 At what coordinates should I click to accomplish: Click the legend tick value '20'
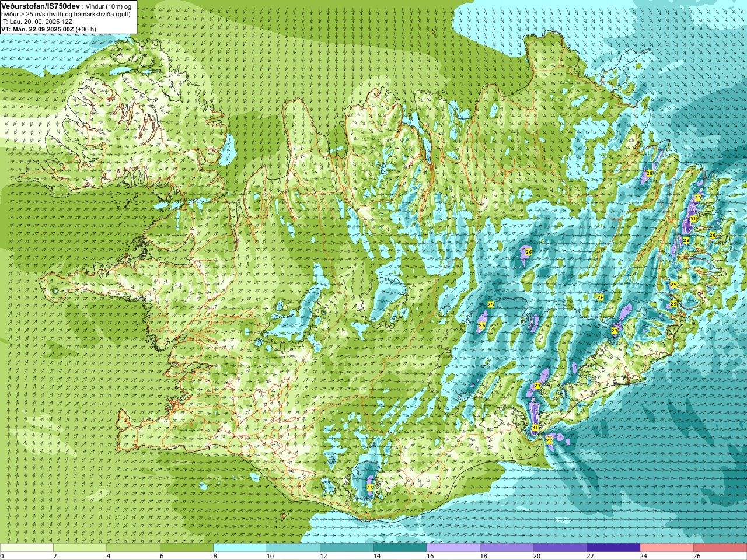tap(536, 556)
